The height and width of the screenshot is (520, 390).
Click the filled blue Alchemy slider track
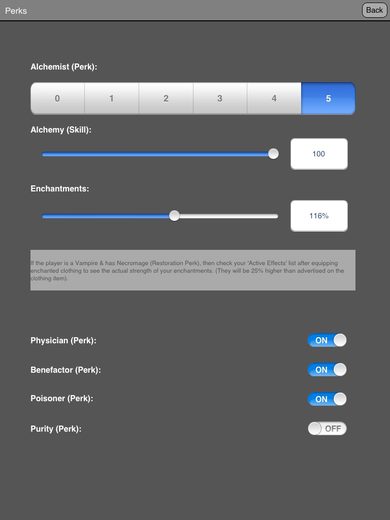coord(155,154)
